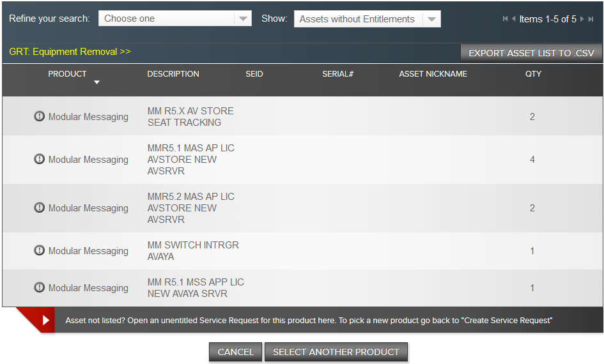Click description MMR5.2 MAS AP LIC AVSTORE
Viewport: 604px width, 364px height.
pyautogui.click(x=190, y=208)
